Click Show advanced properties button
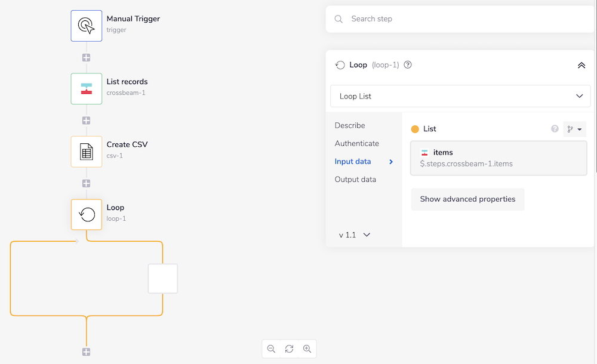This screenshot has width=597, height=364. (x=467, y=199)
